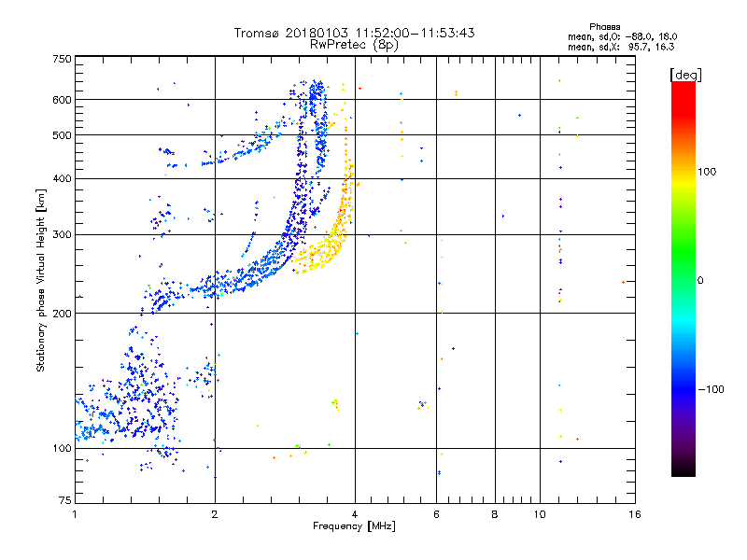Click the y-axis tick label '400'
The height and width of the screenshot is (560, 747).
pos(62,178)
